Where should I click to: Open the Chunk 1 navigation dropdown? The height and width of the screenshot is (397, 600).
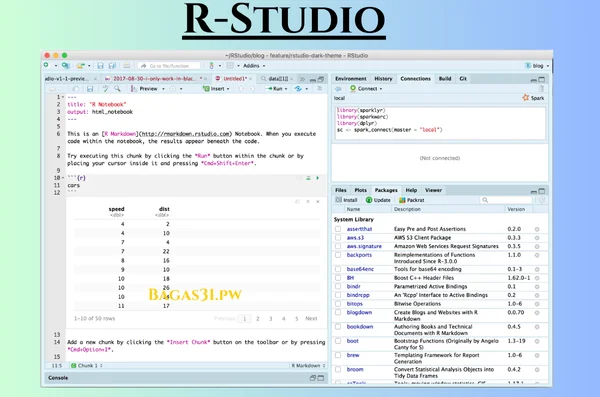click(87, 366)
